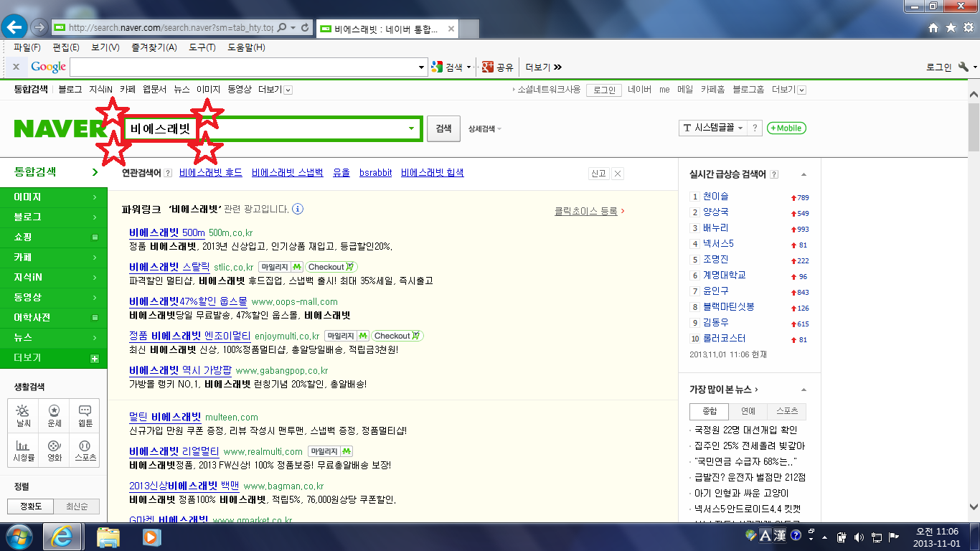The width and height of the screenshot is (980, 551).
Task: Close the Google toolbar with the x
Action: [16, 67]
